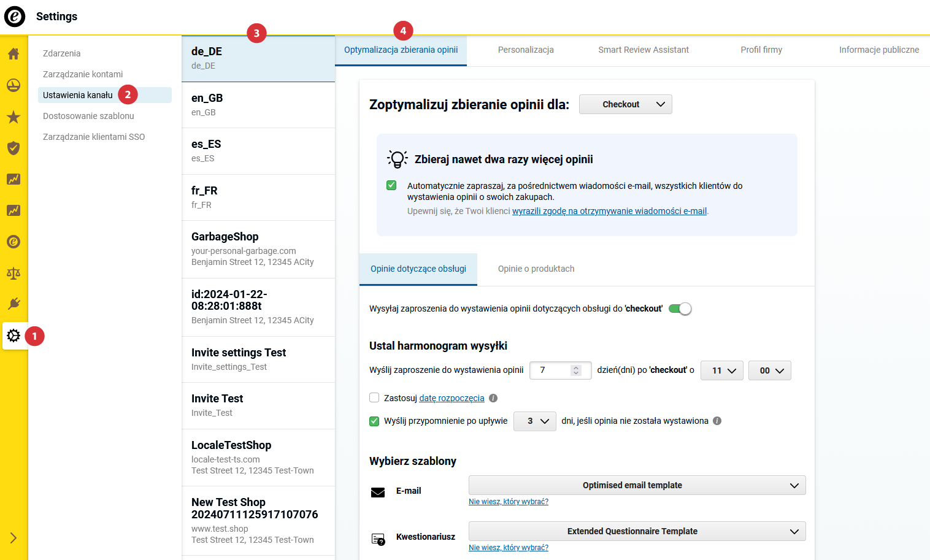Open the email consent link
930x560 pixels.
point(609,211)
